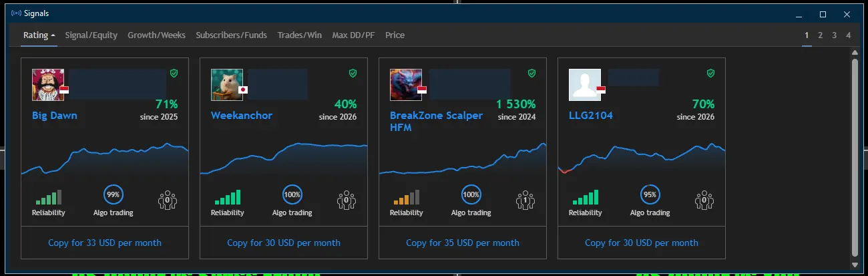868x276 pixels.
Task: Copy Big Dawn for 33 USD per month
Action: [105, 243]
